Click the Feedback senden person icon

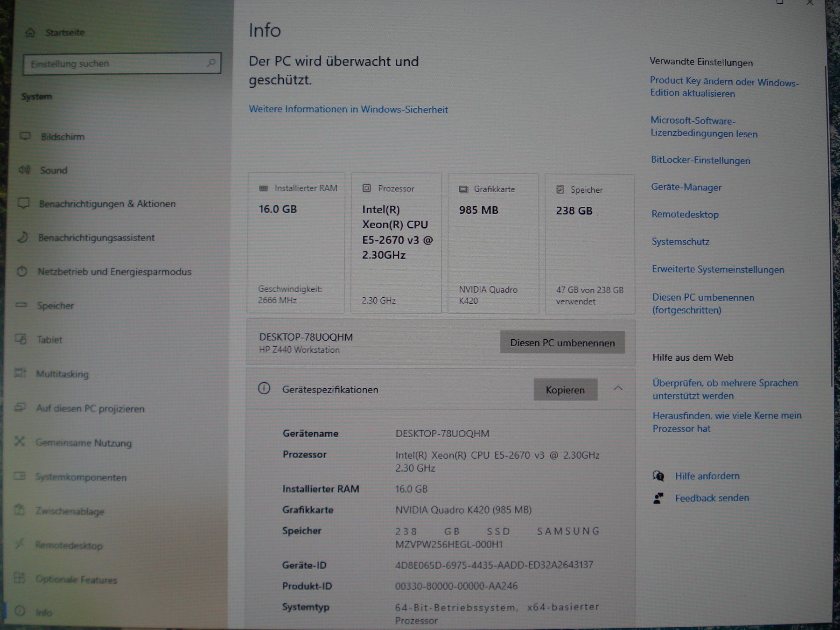(x=658, y=498)
